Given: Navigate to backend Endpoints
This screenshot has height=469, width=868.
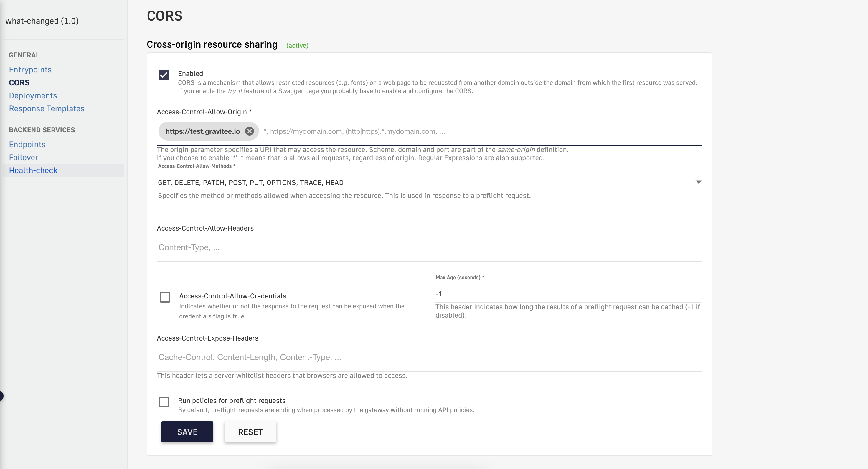Looking at the screenshot, I should pos(27,145).
